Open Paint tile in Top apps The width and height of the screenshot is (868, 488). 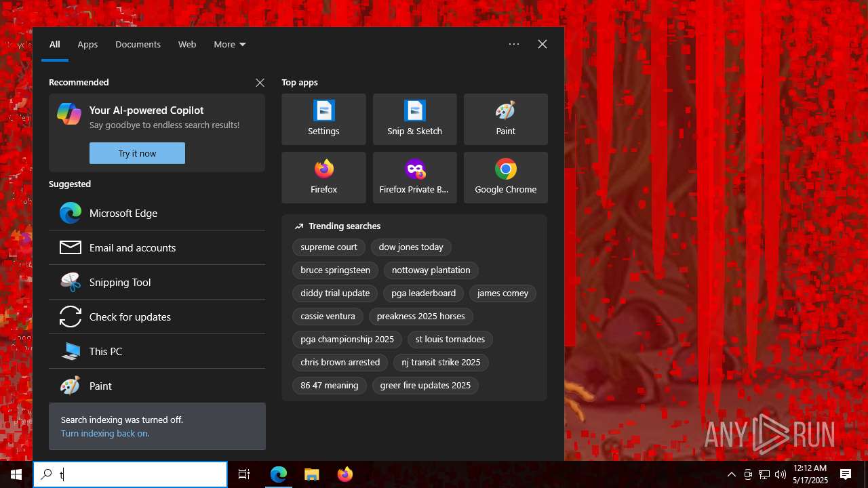coord(505,119)
